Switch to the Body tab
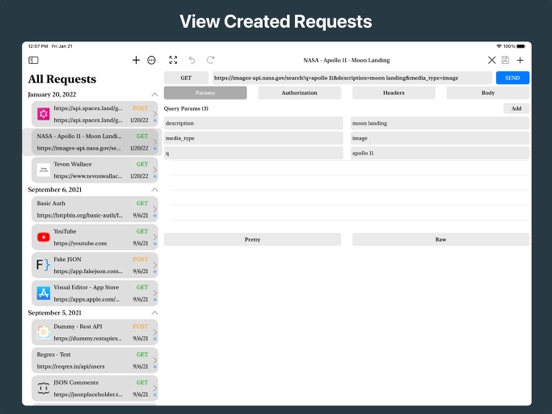 [x=488, y=93]
